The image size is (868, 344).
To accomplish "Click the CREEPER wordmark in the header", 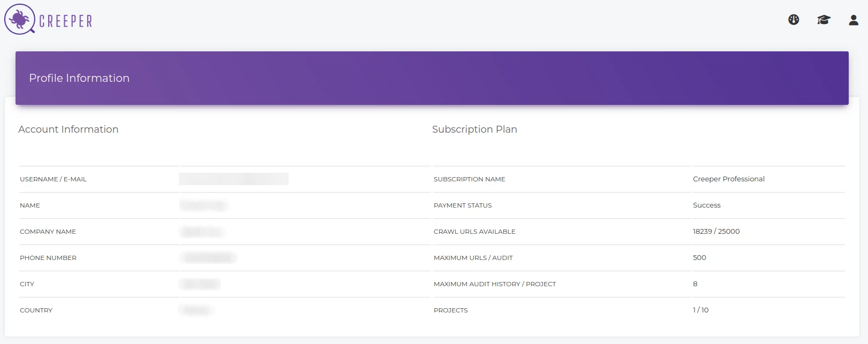I will coord(66,21).
